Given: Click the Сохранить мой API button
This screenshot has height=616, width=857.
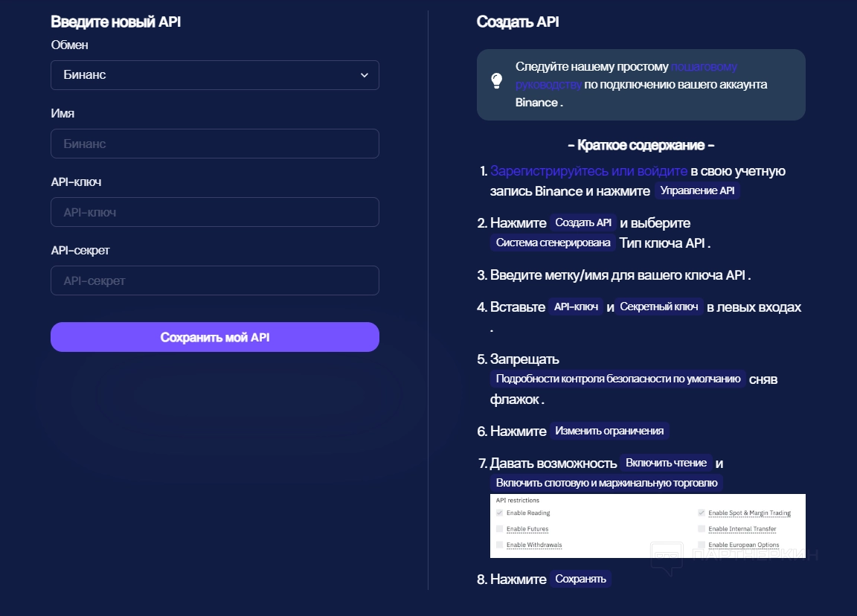Looking at the screenshot, I should [x=215, y=337].
